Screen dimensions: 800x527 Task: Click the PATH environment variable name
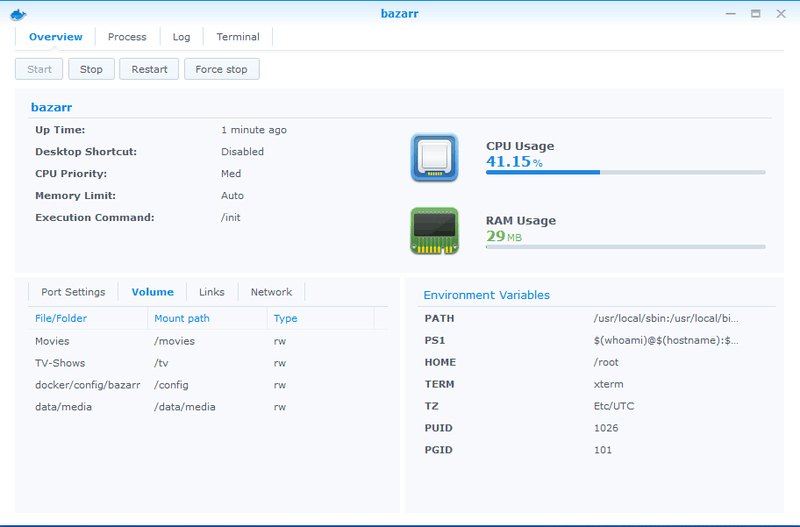pyautogui.click(x=439, y=318)
